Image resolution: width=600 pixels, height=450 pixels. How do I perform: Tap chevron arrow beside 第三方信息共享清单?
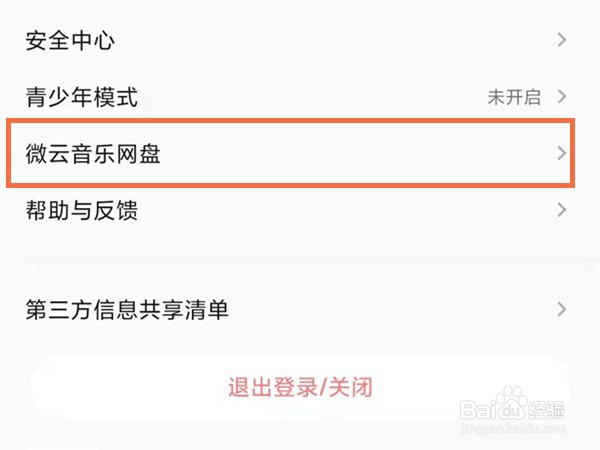coord(561,309)
